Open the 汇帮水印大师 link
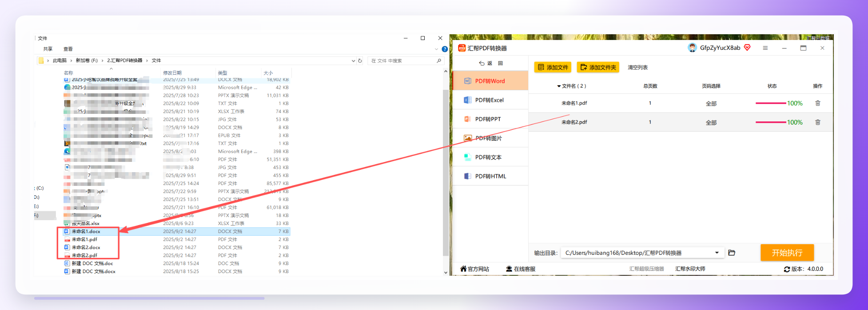Image resolution: width=868 pixels, height=310 pixels. (690, 269)
